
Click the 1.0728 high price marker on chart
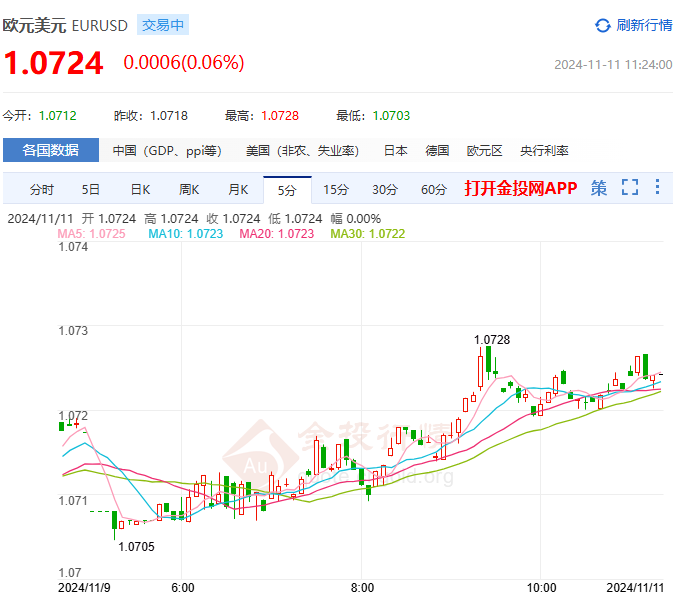492,340
